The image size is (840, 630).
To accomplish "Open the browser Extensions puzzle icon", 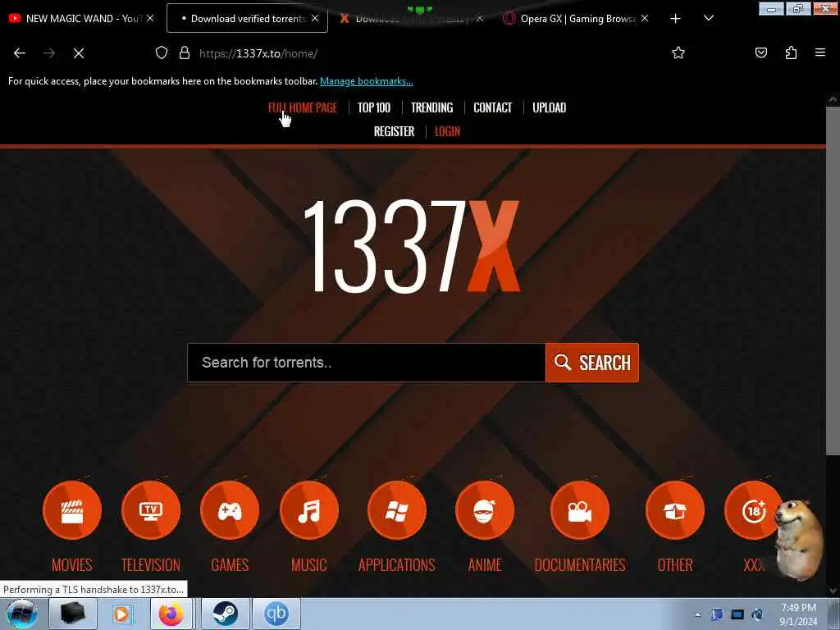I will [791, 52].
